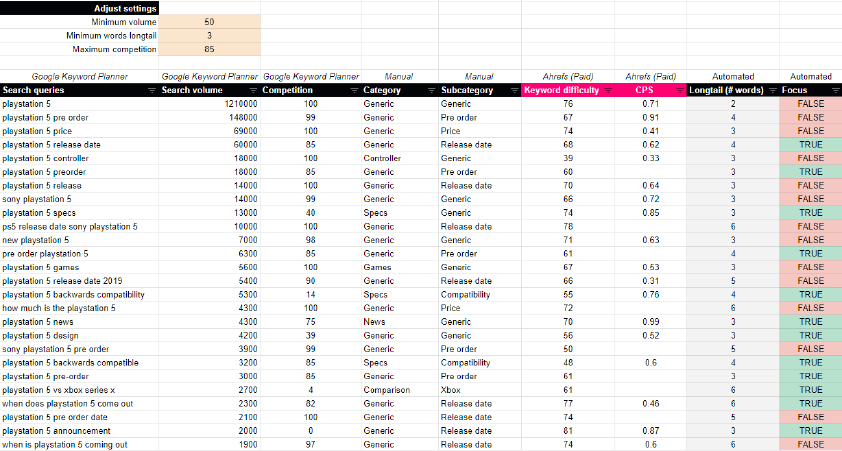This screenshot has height=451, width=842.
Task: Select cell 'playstation 5 announcement'
Action: (79, 431)
